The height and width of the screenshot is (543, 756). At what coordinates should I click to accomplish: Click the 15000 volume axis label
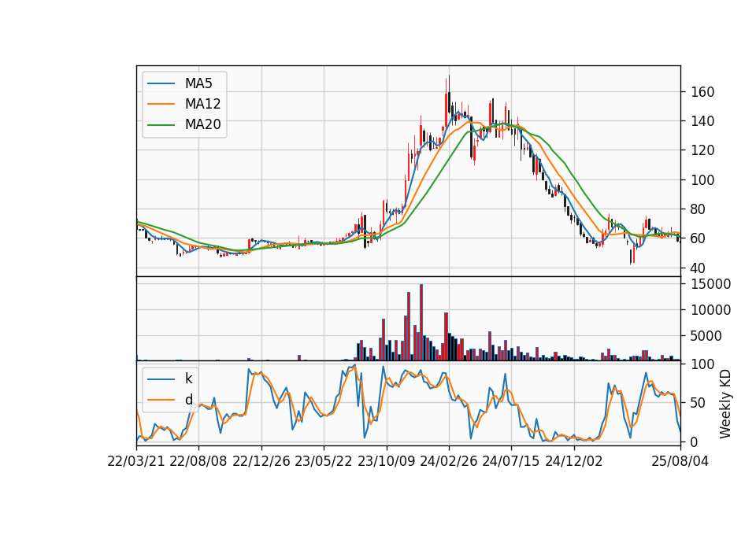710,284
